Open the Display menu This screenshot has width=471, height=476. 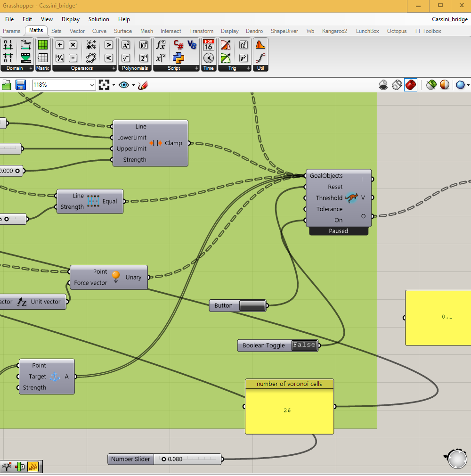point(71,19)
